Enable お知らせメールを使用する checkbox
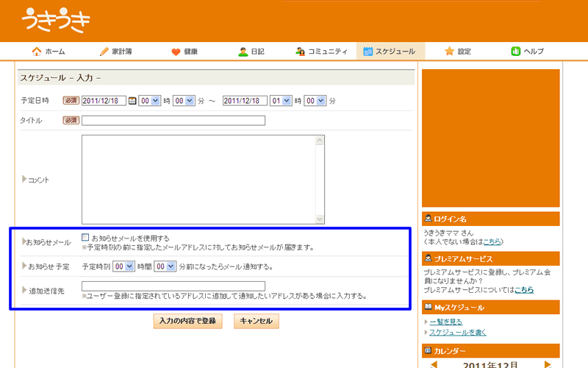The image size is (588, 368). pyautogui.click(x=86, y=238)
